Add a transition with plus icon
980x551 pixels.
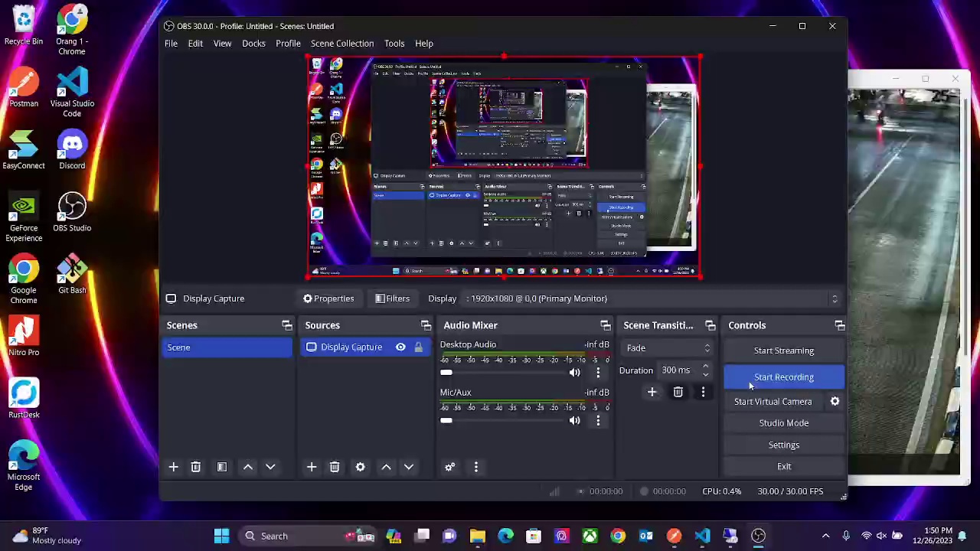pyautogui.click(x=652, y=392)
